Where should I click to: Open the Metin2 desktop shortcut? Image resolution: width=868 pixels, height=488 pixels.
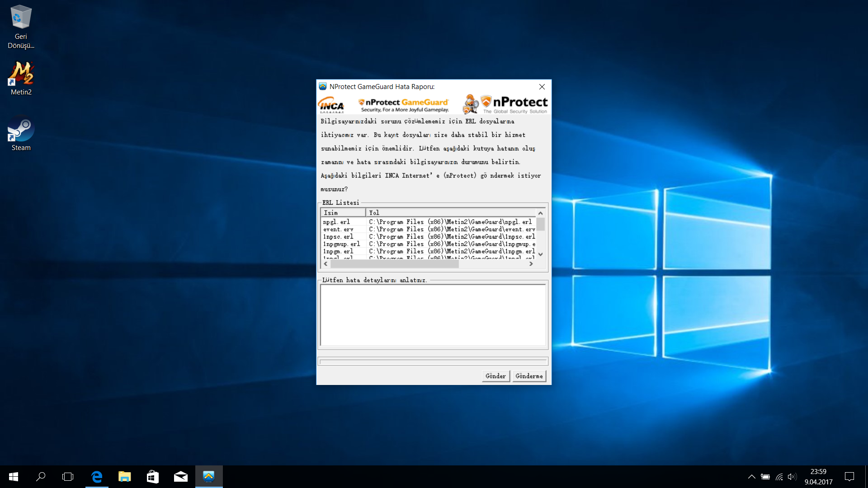pyautogui.click(x=21, y=78)
